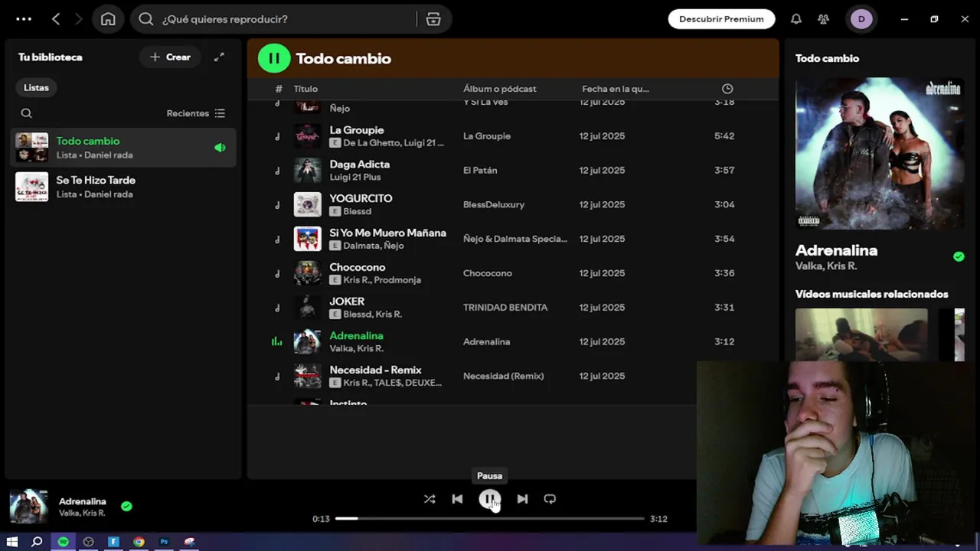Open Photoshop from the taskbar
Image resolution: width=980 pixels, height=551 pixels.
click(x=164, y=542)
